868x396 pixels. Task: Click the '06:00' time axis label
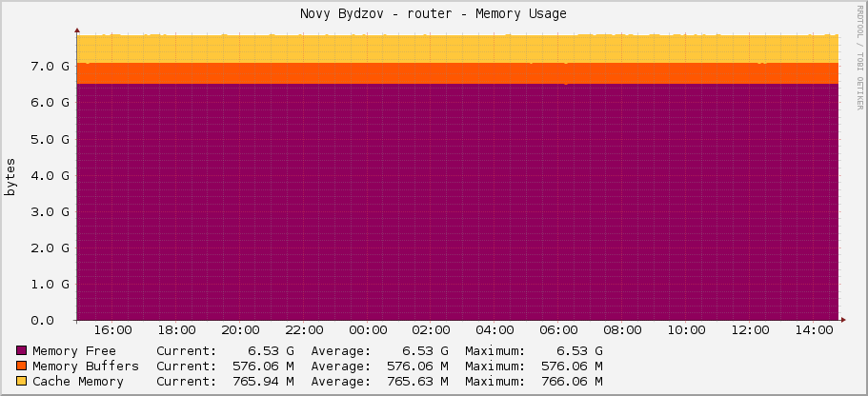click(x=558, y=330)
